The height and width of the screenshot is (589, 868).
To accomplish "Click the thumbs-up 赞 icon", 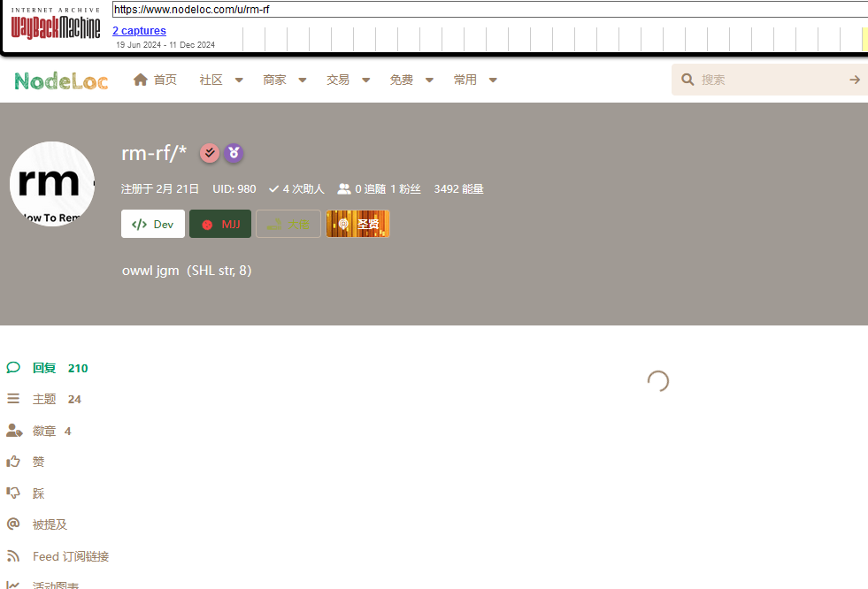I will coord(13,462).
